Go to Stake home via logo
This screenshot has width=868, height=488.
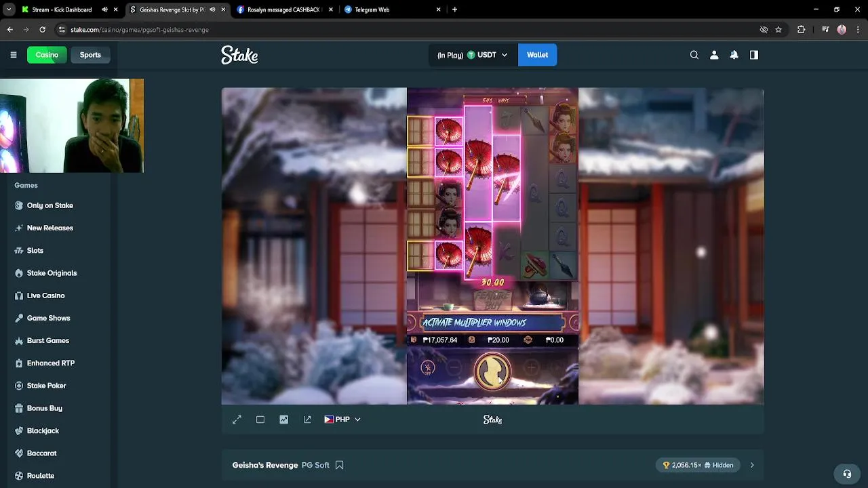pyautogui.click(x=239, y=55)
